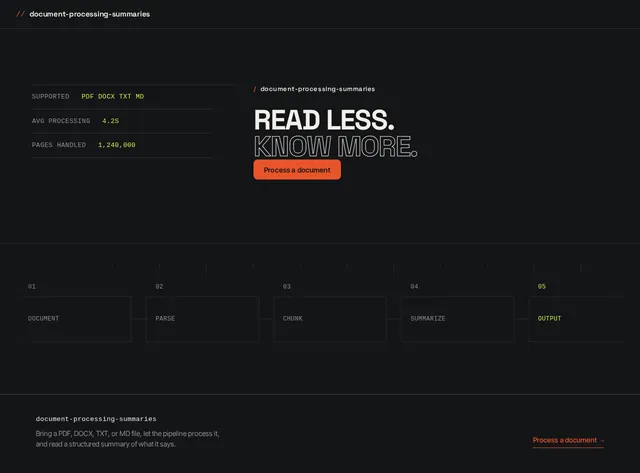The height and width of the screenshot is (473, 640).
Task: Open the footer Process a document link
Action: click(568, 440)
